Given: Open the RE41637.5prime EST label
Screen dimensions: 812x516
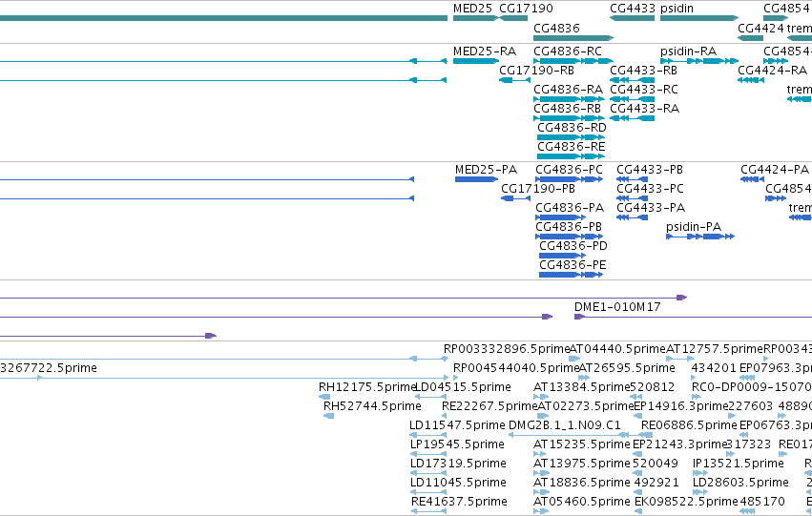Looking at the screenshot, I should (x=459, y=503).
